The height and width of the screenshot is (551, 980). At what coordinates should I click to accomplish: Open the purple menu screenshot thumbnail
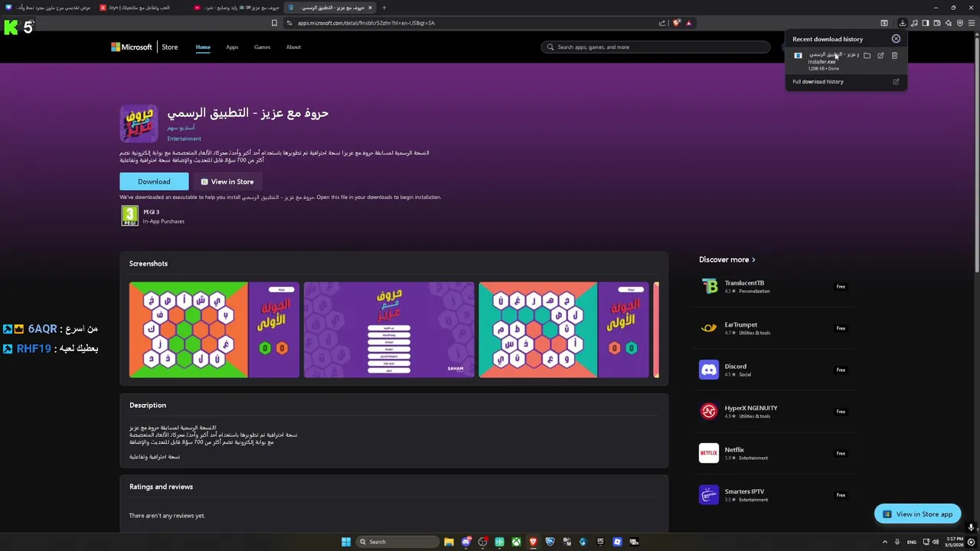tap(389, 330)
